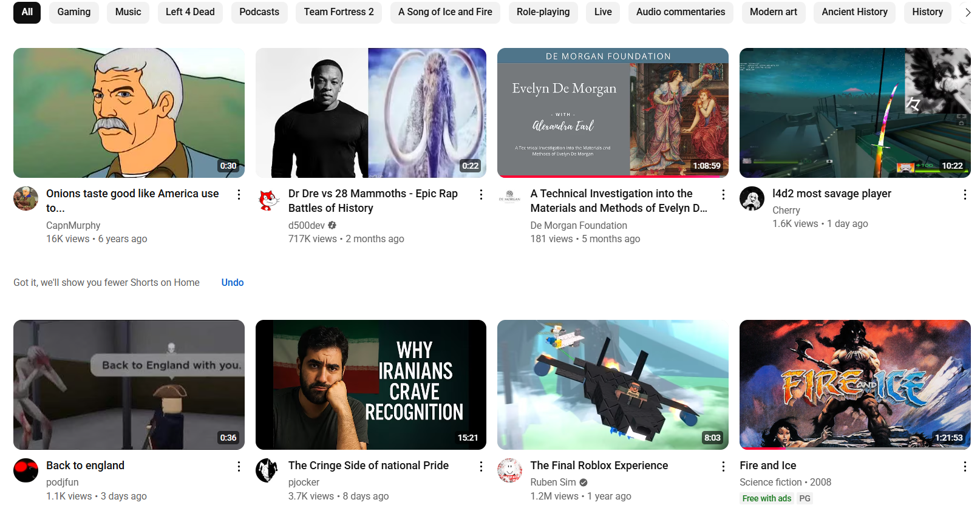The height and width of the screenshot is (505, 980).
Task: Open Cherry channel name link
Action: (x=786, y=211)
